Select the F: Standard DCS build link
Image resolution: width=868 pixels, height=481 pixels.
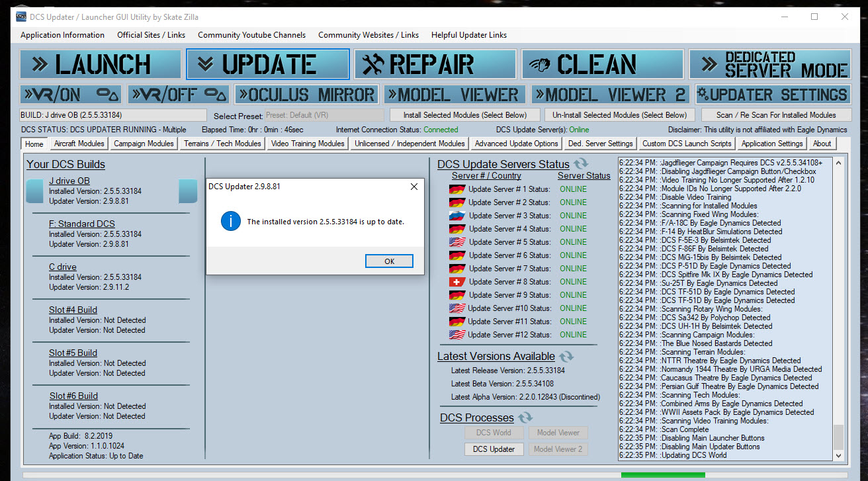click(81, 224)
